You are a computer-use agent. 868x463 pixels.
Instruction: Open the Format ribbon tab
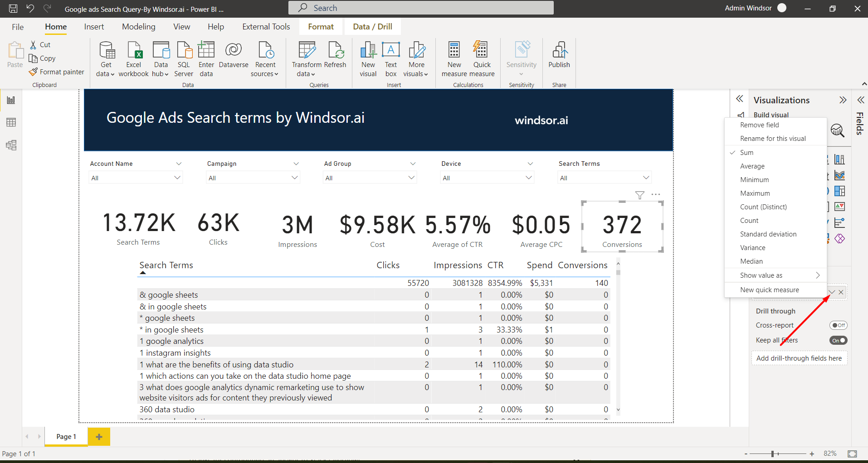[x=321, y=27]
